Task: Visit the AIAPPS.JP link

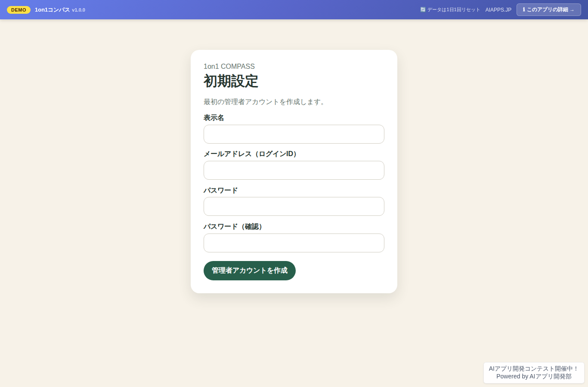Action: click(x=498, y=10)
